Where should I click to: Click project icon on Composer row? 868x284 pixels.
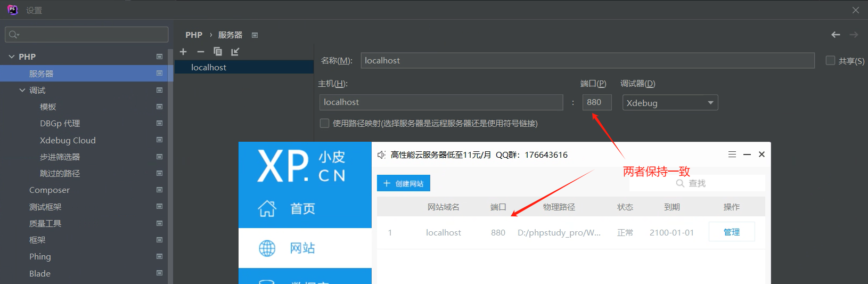pyautogui.click(x=159, y=190)
